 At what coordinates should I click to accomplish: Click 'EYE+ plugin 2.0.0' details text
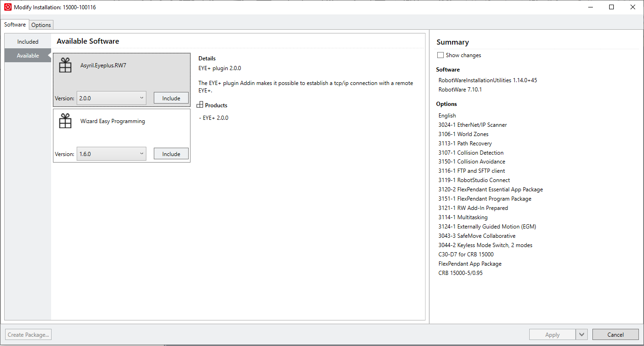220,68
